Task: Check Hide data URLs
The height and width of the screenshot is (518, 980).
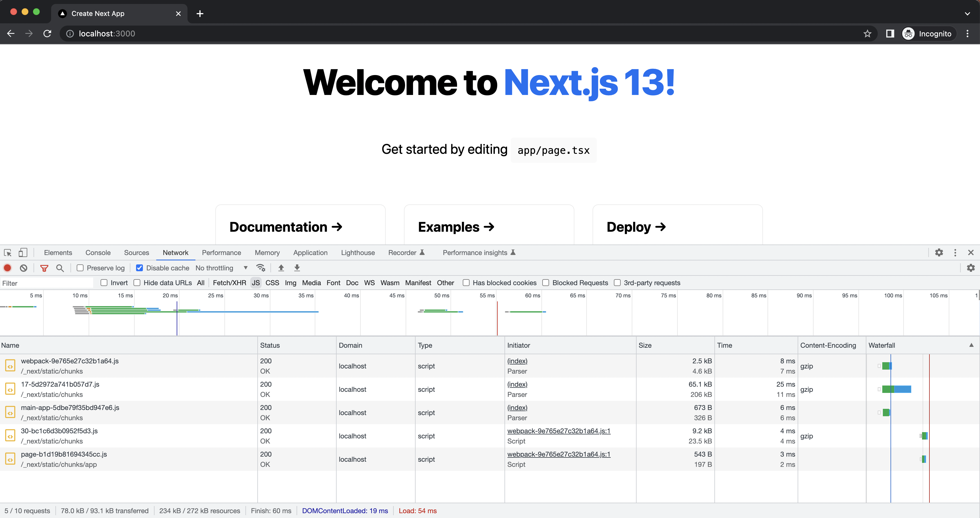Action: [x=137, y=283]
